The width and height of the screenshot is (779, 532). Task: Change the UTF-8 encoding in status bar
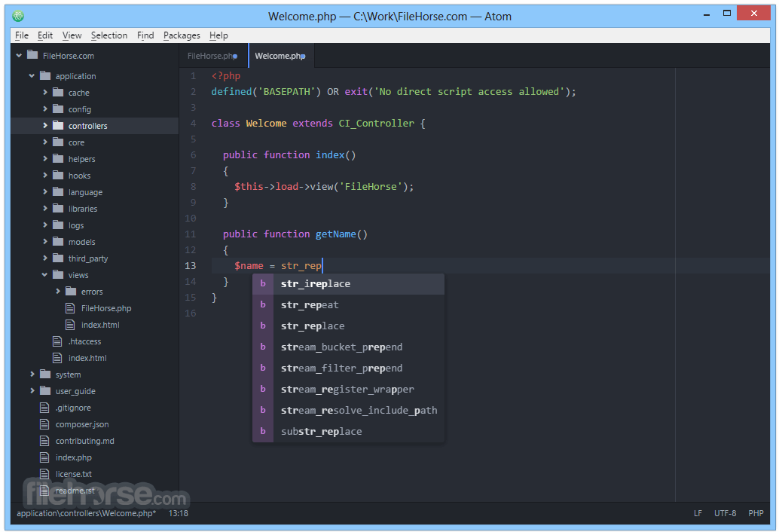pyautogui.click(x=725, y=513)
